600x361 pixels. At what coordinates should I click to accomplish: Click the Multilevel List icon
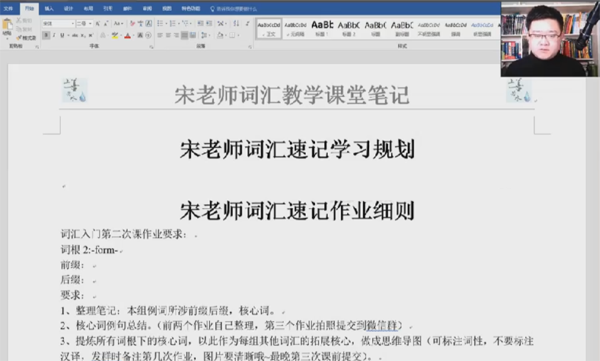click(185, 23)
